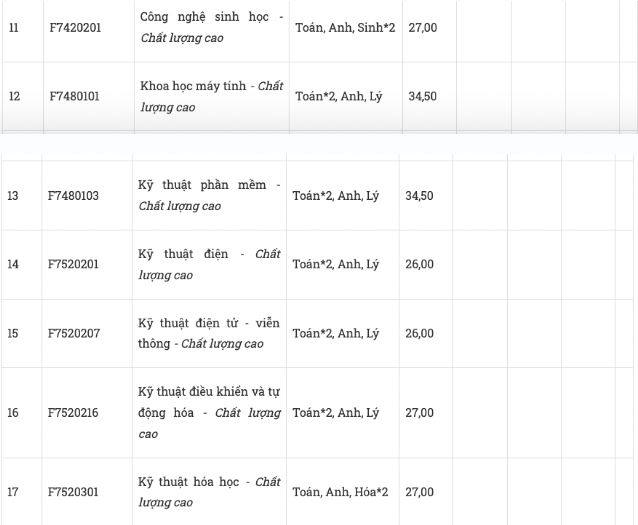The width and height of the screenshot is (638, 525).
Task: Select the code F7520201
Action: [74, 264]
